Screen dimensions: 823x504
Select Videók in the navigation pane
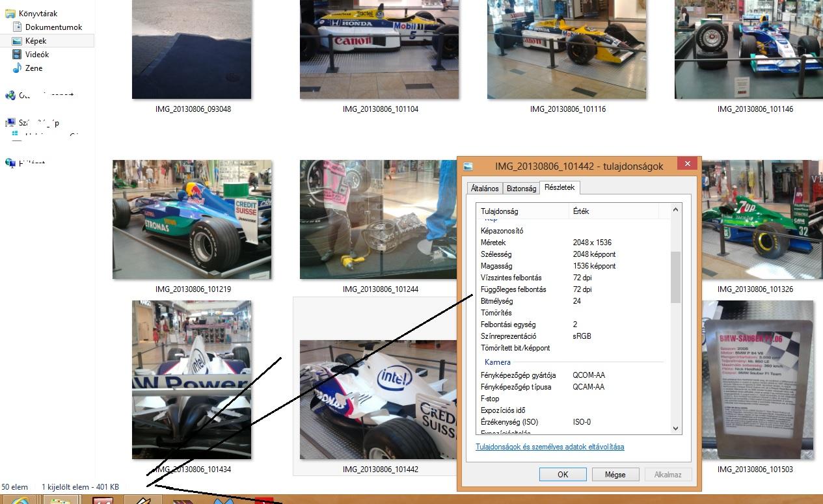point(37,55)
